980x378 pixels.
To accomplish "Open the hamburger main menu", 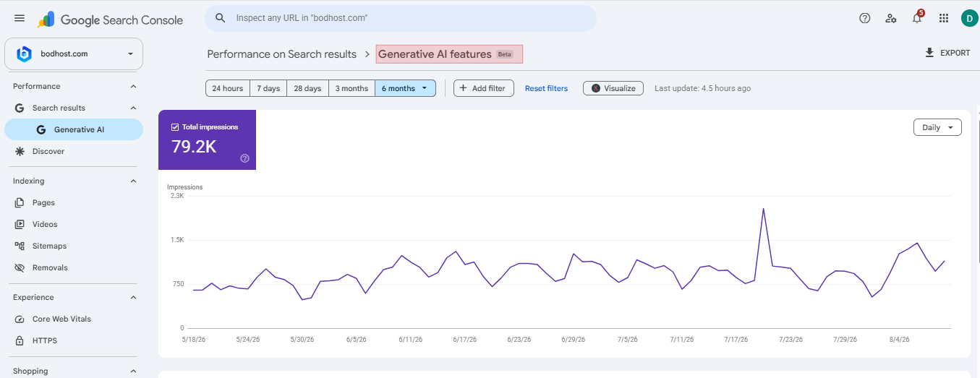I will [20, 18].
